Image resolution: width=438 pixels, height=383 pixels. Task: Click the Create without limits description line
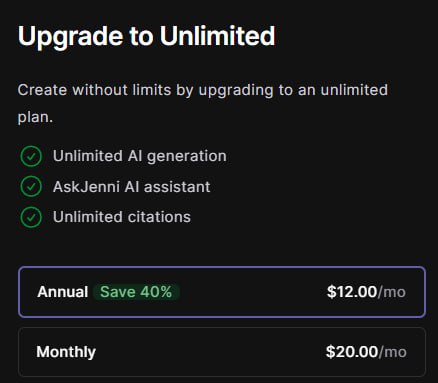tap(203, 90)
